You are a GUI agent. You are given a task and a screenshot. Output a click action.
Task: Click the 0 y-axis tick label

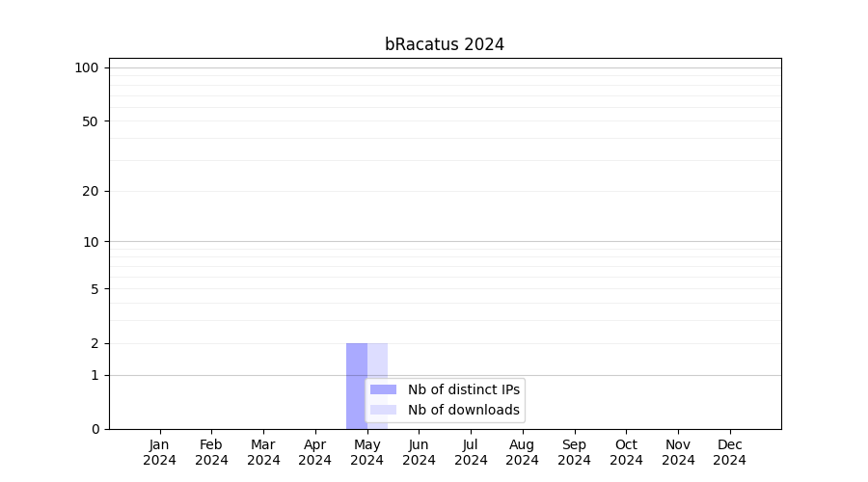tap(95, 429)
